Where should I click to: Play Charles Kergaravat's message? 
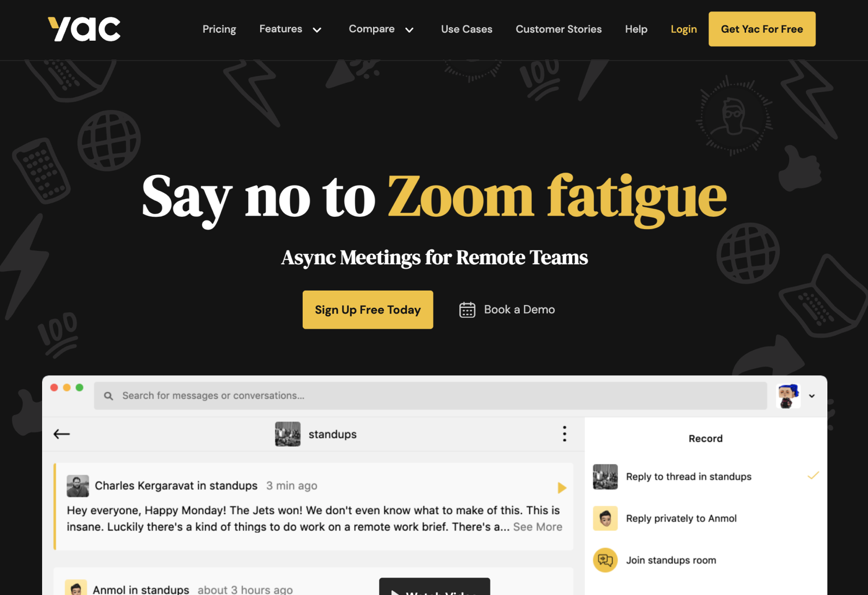click(562, 488)
